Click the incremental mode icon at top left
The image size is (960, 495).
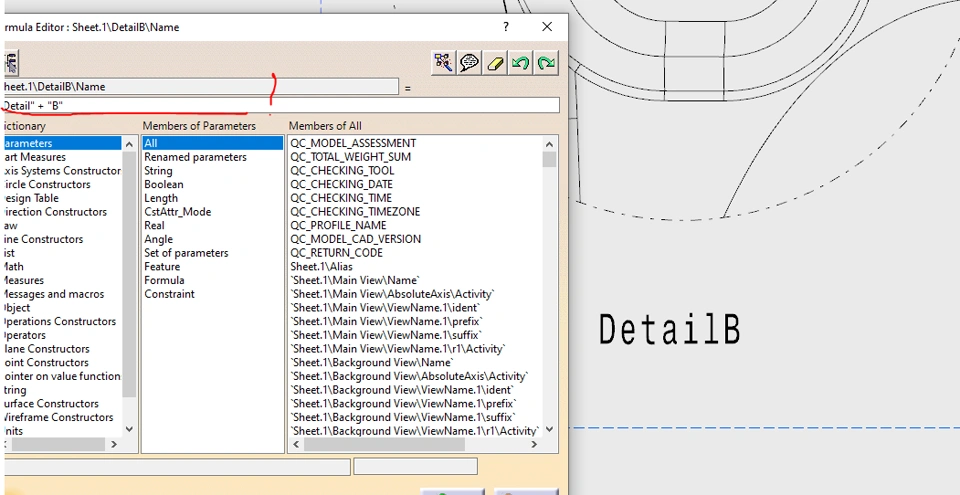point(11,63)
